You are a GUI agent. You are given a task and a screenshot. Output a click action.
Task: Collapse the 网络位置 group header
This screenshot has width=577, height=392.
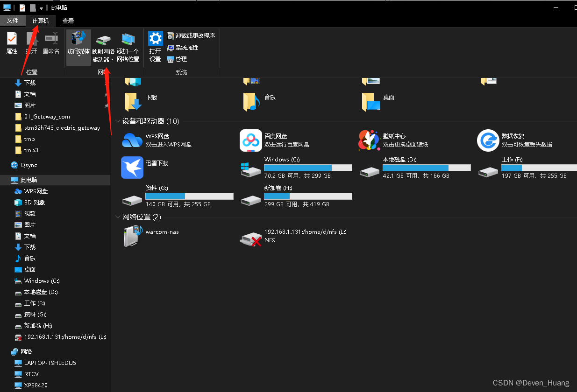118,217
